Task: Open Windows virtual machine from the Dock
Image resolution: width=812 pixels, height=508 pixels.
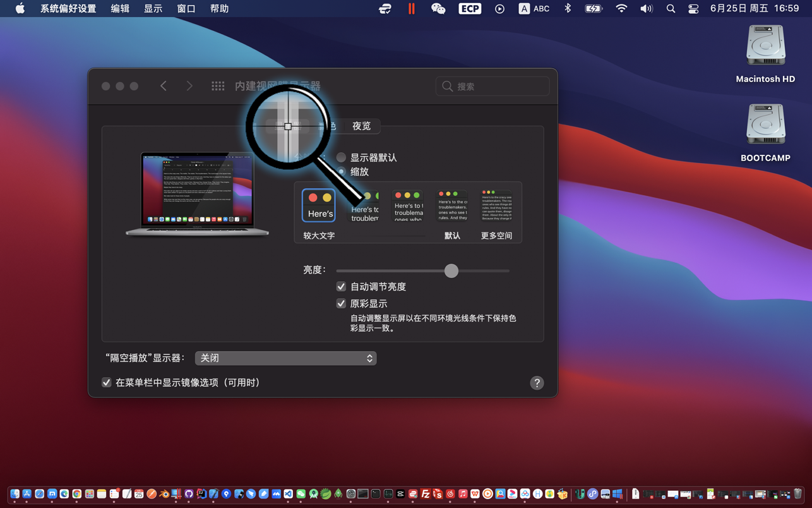Action: (x=618, y=494)
